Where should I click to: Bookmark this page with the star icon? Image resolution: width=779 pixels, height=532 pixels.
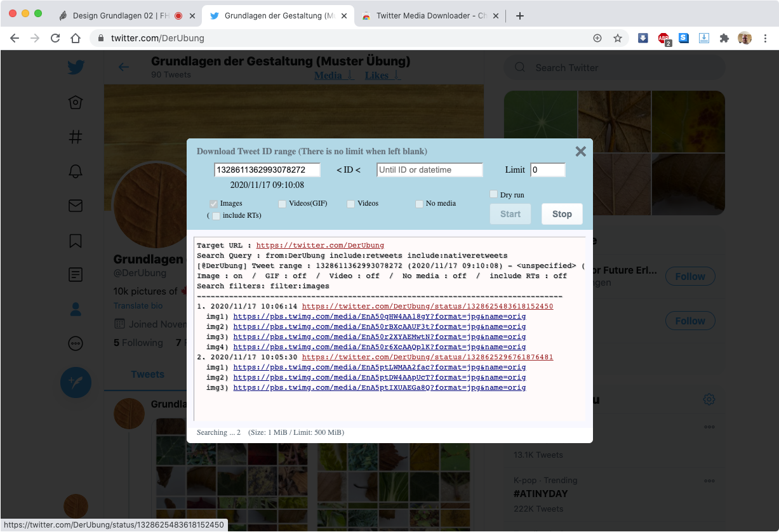point(617,38)
